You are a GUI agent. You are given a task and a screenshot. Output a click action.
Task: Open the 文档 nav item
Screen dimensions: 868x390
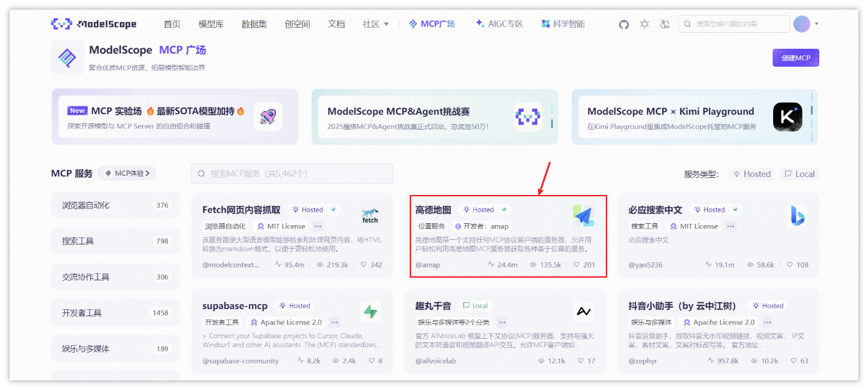[x=337, y=24]
